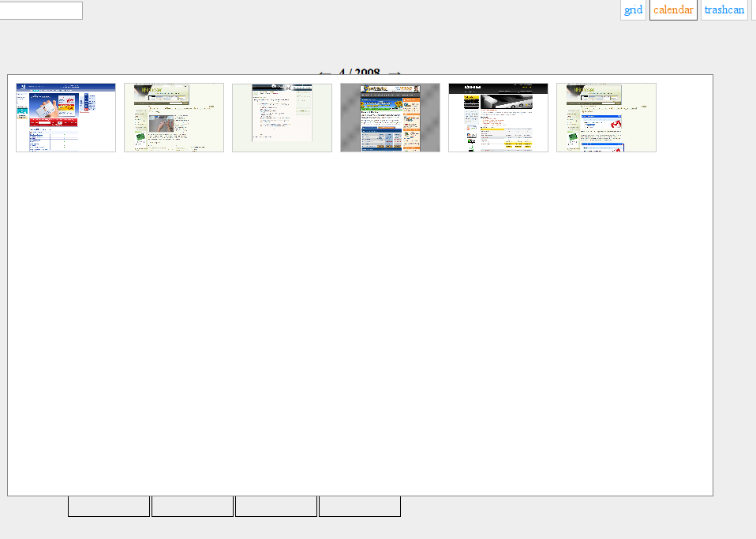Open the first thumbnail with the blue header site
The height and width of the screenshot is (539, 756).
click(65, 118)
